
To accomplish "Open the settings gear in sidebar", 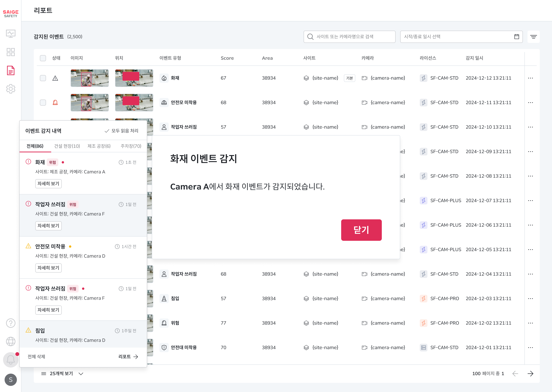I will click(11, 89).
